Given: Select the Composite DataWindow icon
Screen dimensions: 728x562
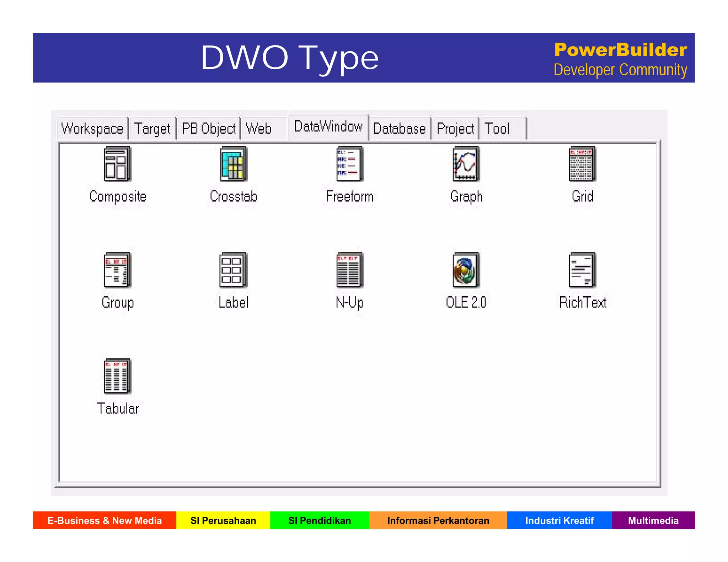Looking at the screenshot, I should pyautogui.click(x=117, y=164).
